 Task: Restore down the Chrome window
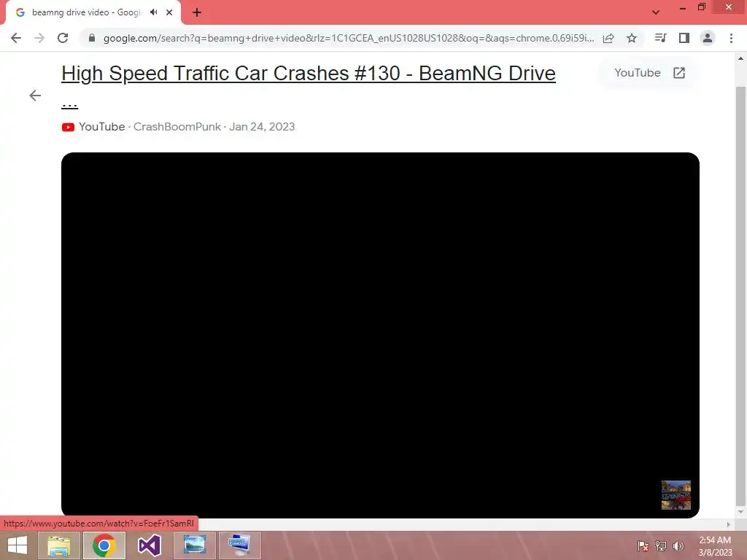702,7
